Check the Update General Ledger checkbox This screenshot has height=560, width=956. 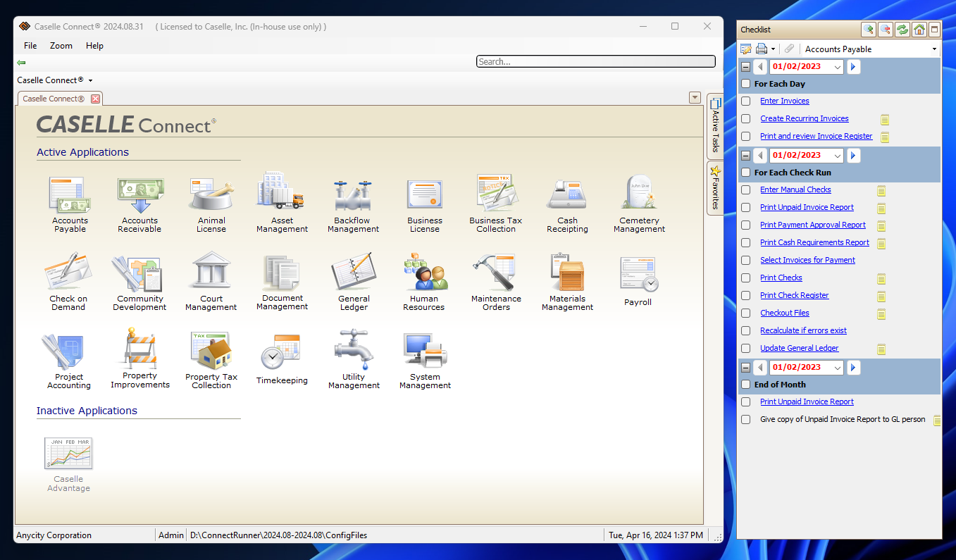pyautogui.click(x=745, y=349)
